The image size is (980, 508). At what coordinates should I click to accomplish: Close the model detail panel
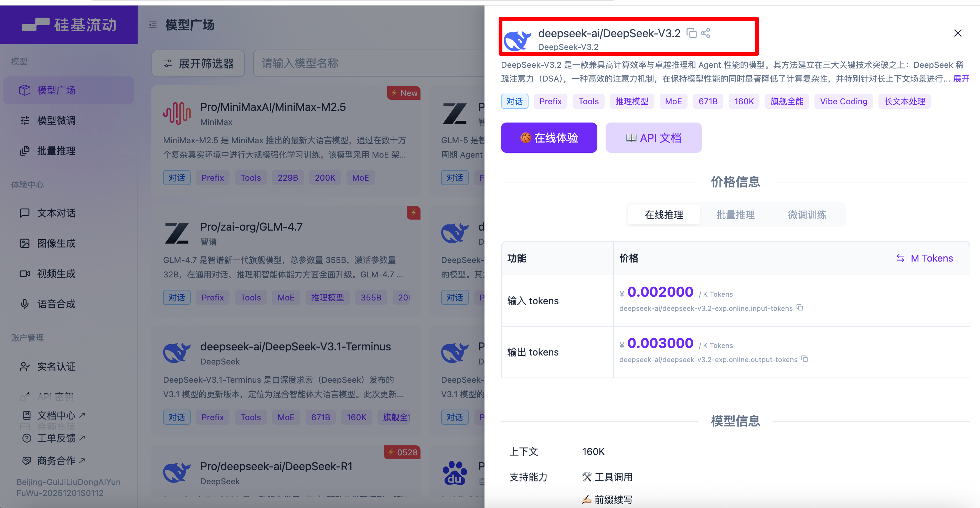click(x=958, y=33)
